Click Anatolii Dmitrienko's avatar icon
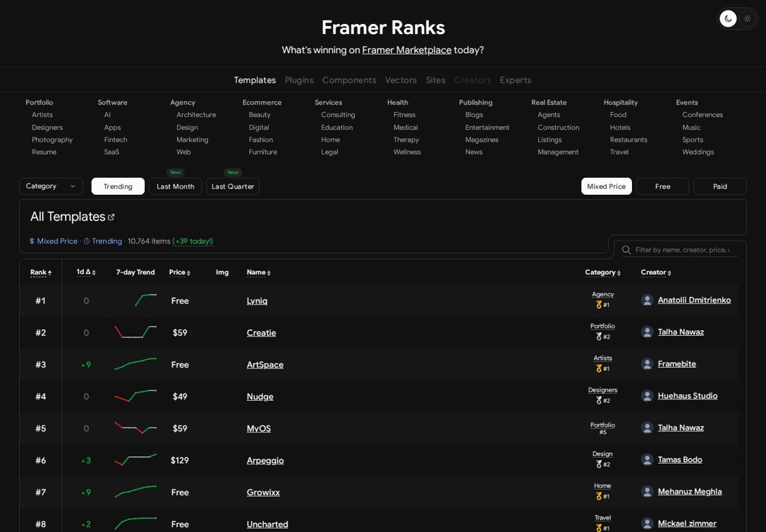The width and height of the screenshot is (766, 532). pyautogui.click(x=647, y=300)
